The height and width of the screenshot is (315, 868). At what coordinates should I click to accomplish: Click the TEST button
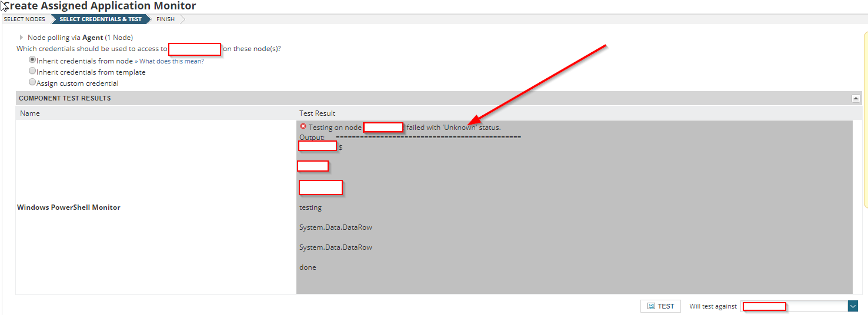(x=660, y=306)
